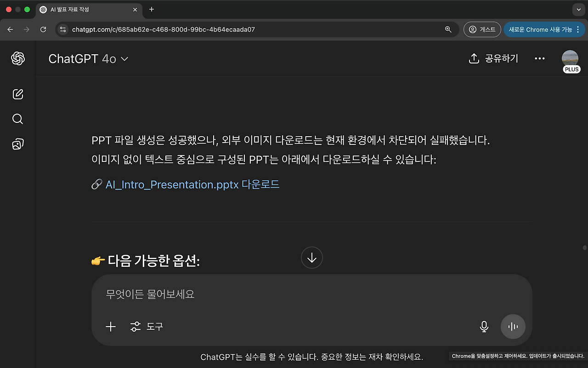
Task: Open chat search in the sidebar
Action: pyautogui.click(x=17, y=119)
